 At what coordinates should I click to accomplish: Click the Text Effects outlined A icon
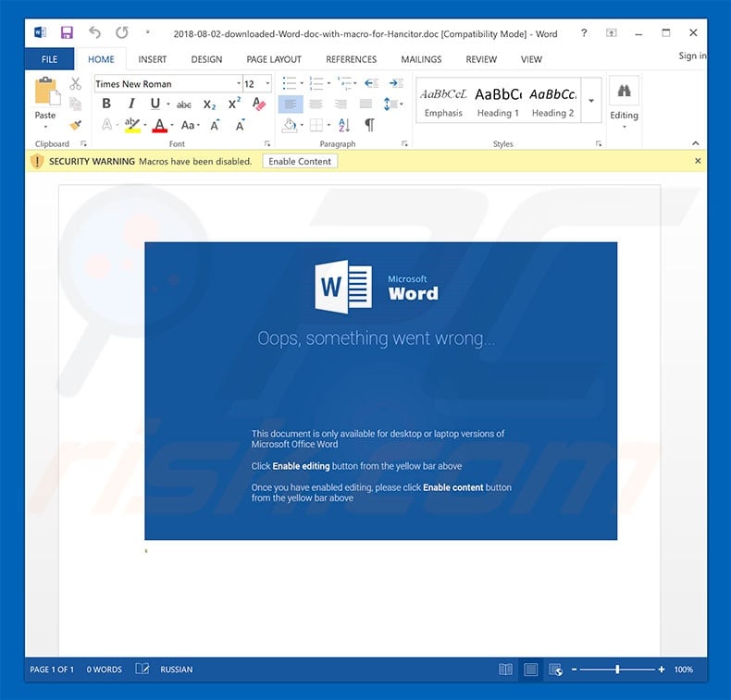pos(106,125)
